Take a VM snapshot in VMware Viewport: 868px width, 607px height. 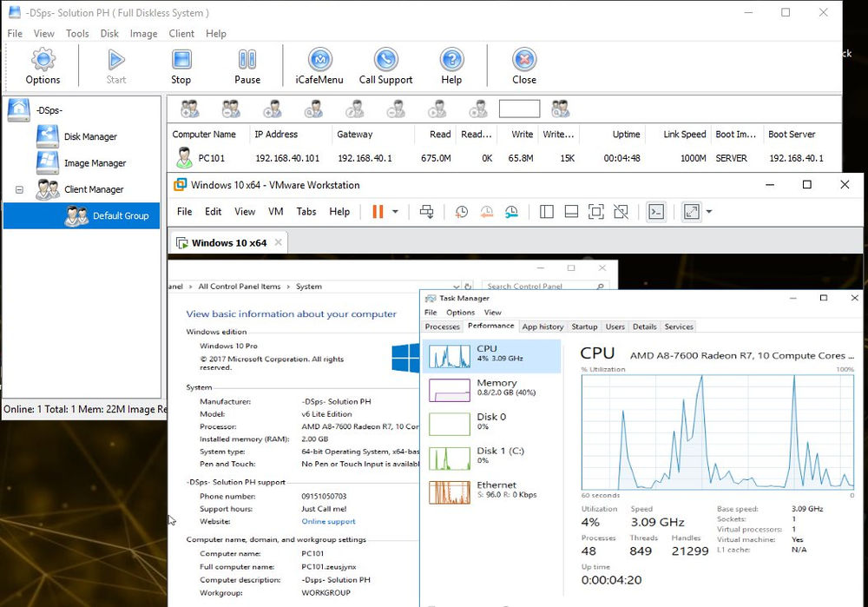click(462, 212)
